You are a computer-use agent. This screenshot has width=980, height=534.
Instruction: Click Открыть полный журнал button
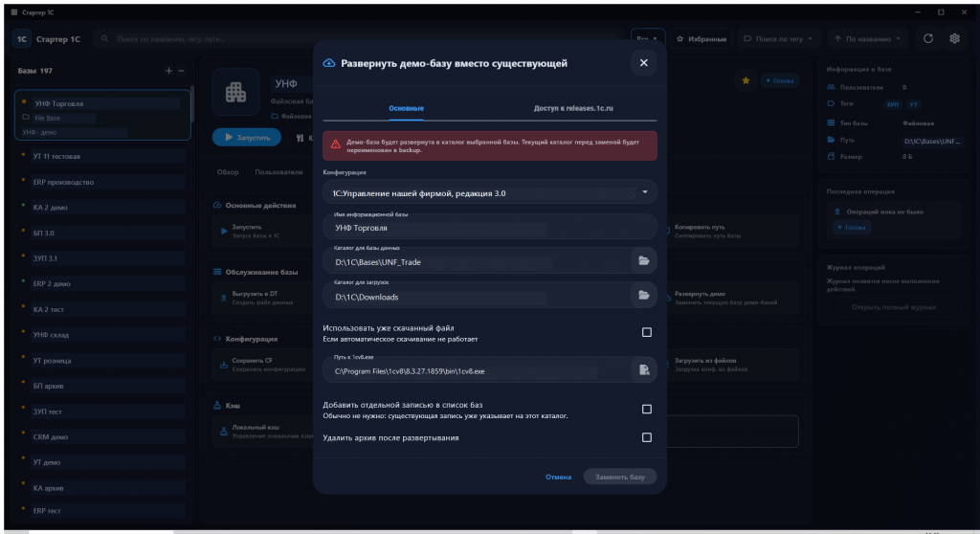tap(893, 307)
